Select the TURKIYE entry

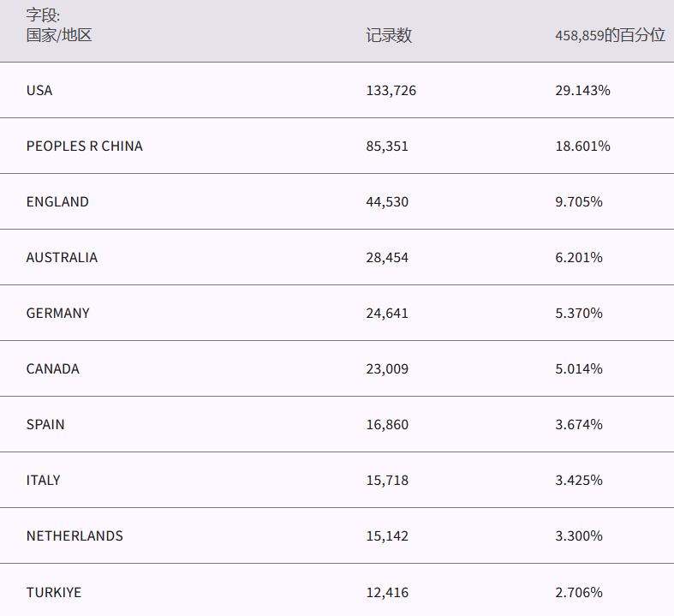(54, 592)
